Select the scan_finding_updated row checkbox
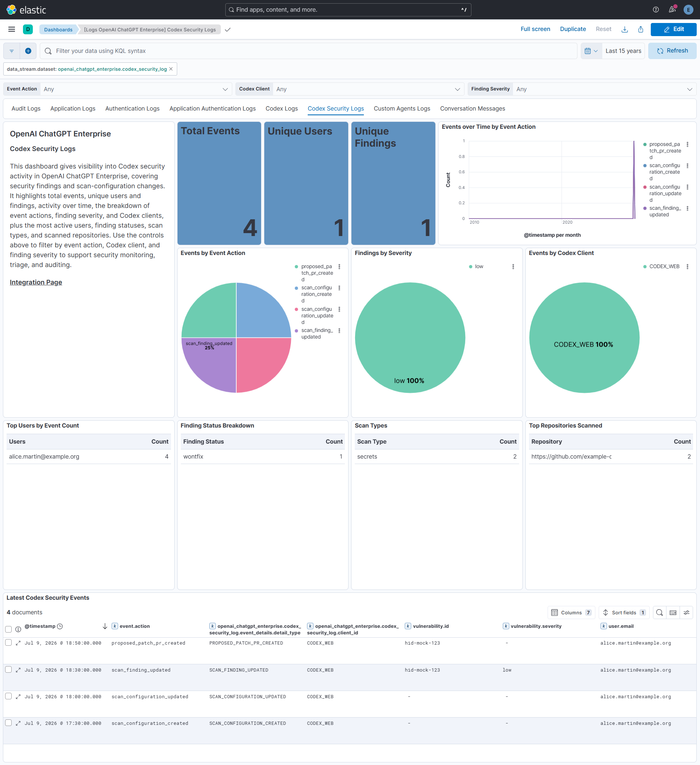This screenshot has height=765, width=700. coord(8,670)
